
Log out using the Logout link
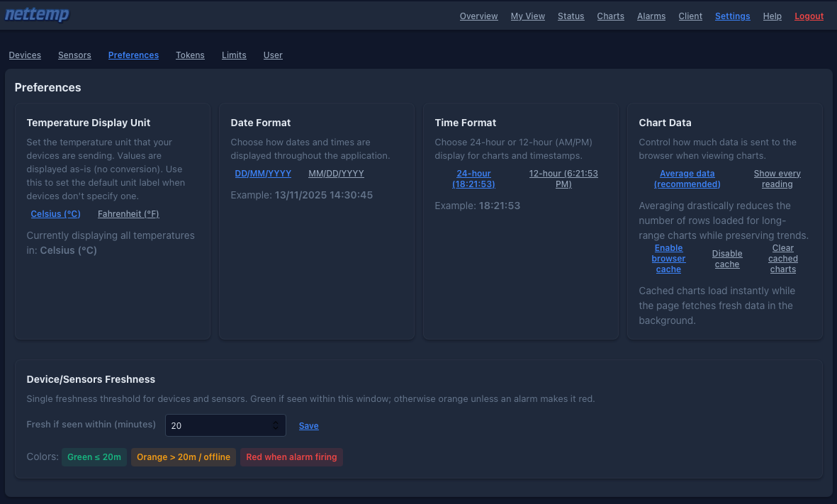tap(809, 16)
